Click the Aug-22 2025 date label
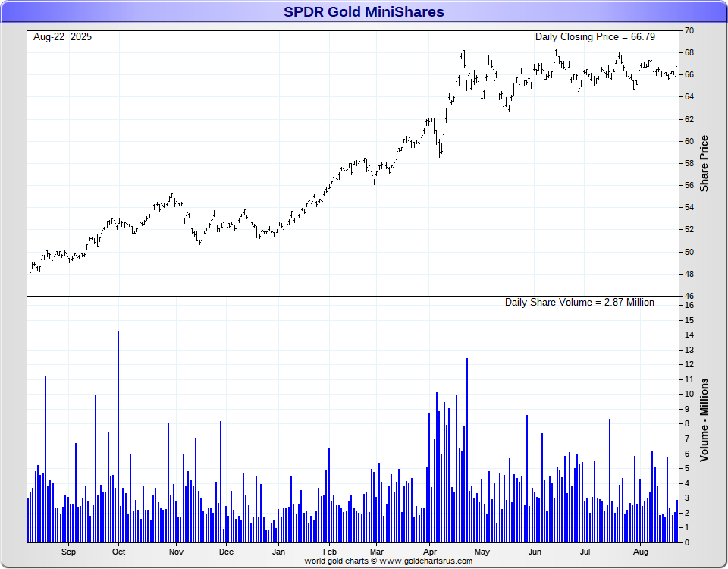 [62, 37]
